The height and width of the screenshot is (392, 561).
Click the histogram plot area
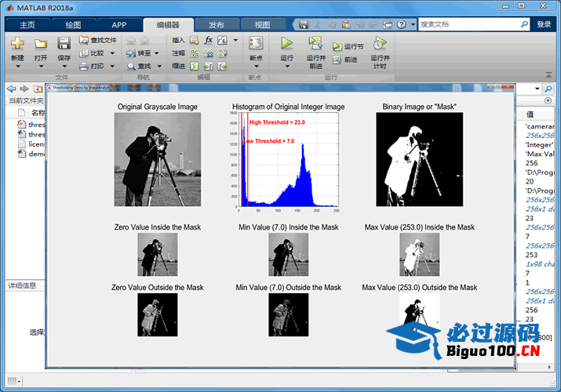pyautogui.click(x=289, y=160)
